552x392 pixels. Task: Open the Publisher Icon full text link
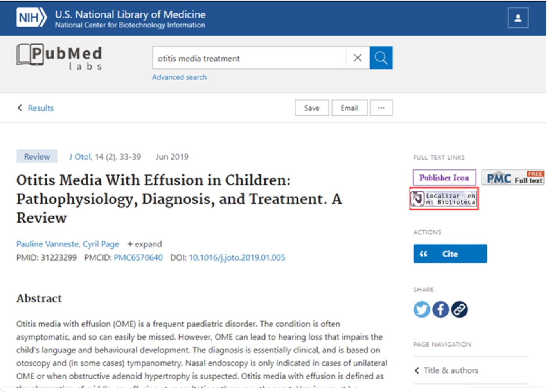click(x=444, y=178)
